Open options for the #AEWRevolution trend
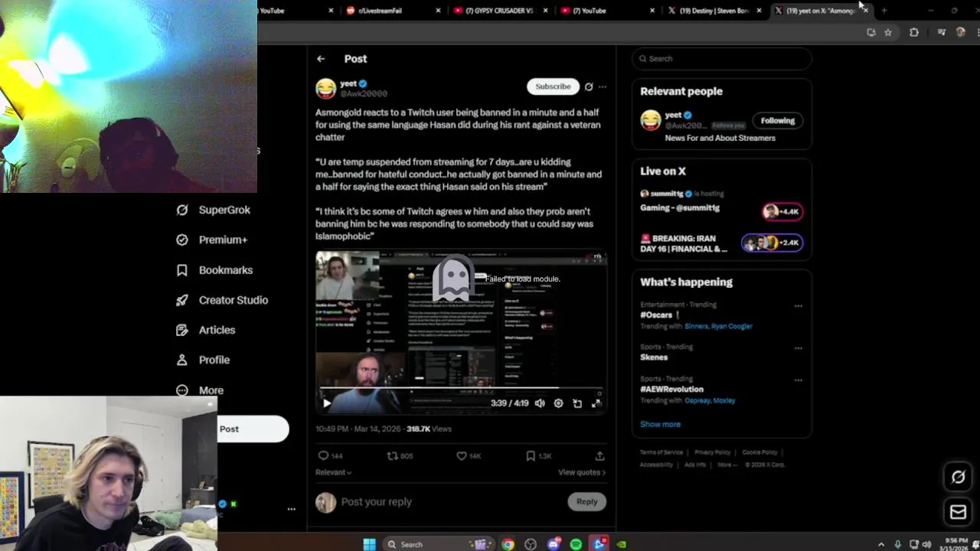Screen dimensions: 980x551 coord(798,380)
